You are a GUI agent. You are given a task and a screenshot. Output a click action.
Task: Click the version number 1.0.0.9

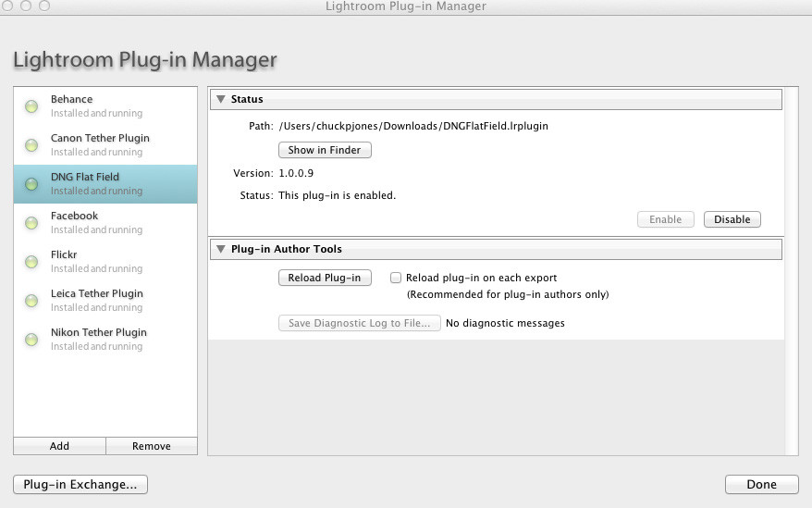296,173
